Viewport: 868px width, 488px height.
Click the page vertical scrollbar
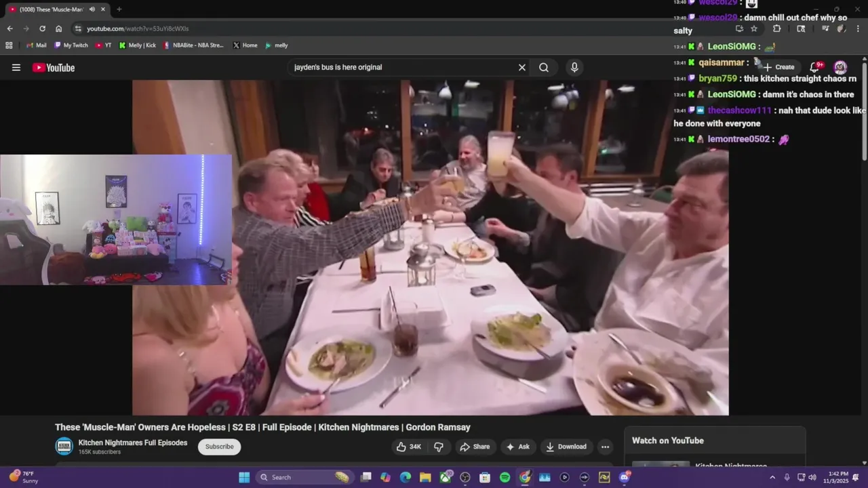[x=865, y=112]
